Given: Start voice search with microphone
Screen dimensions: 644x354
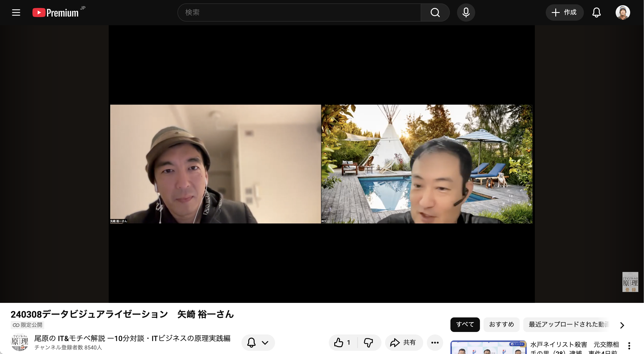Looking at the screenshot, I should click(466, 12).
